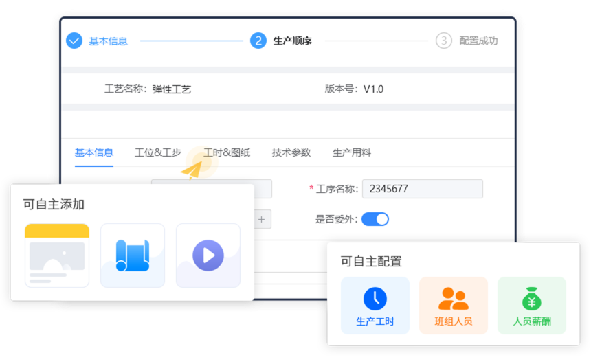This screenshot has height=364, width=591.
Task: Switch to the 工位&工步 tab
Action: pos(158,152)
